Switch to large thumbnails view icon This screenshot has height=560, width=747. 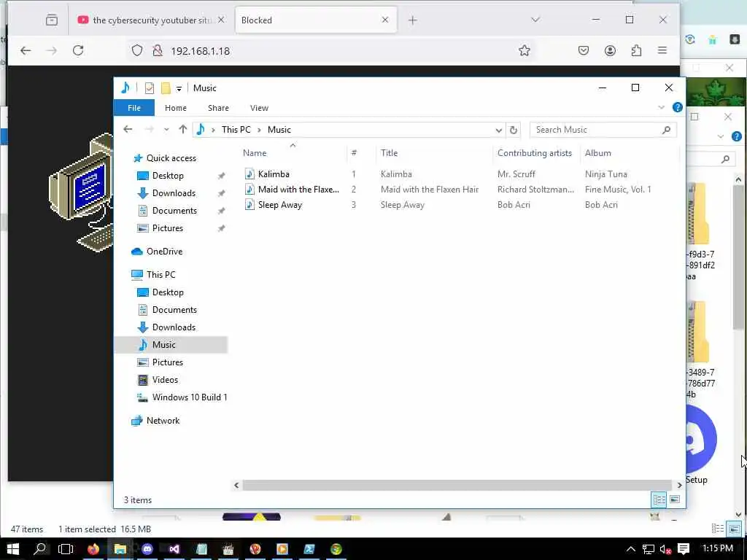click(x=675, y=499)
